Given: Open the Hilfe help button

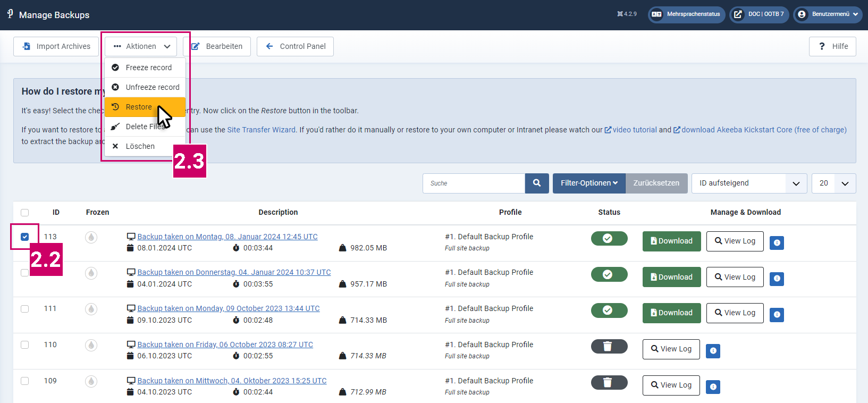Looking at the screenshot, I should coord(832,46).
